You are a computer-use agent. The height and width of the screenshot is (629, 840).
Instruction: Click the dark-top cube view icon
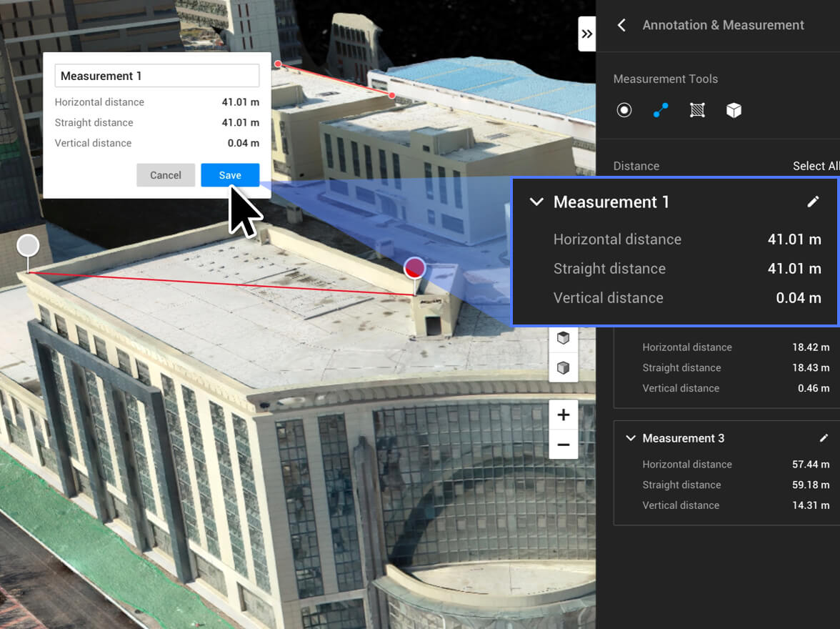click(563, 338)
